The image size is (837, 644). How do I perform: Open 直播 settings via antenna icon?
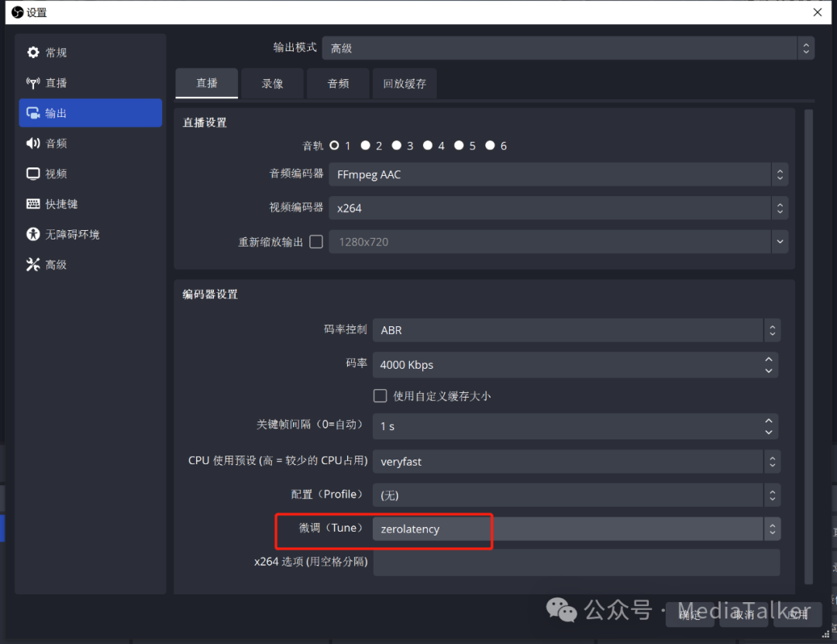click(33, 83)
